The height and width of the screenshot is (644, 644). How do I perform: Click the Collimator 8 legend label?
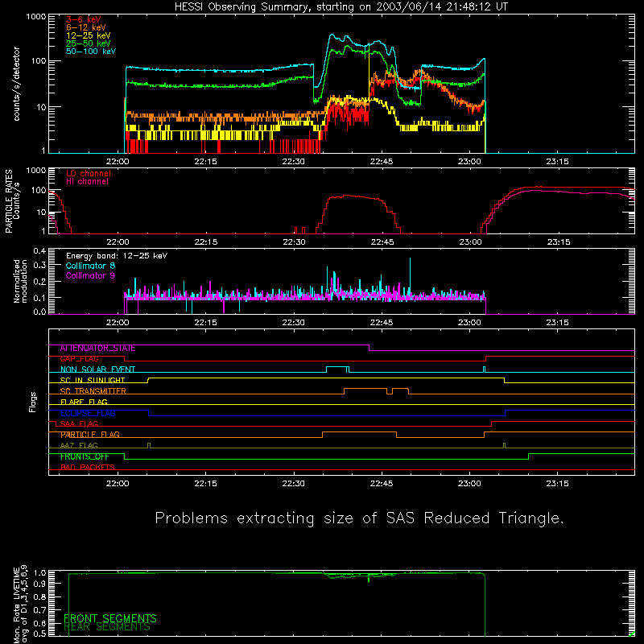pos(90,266)
